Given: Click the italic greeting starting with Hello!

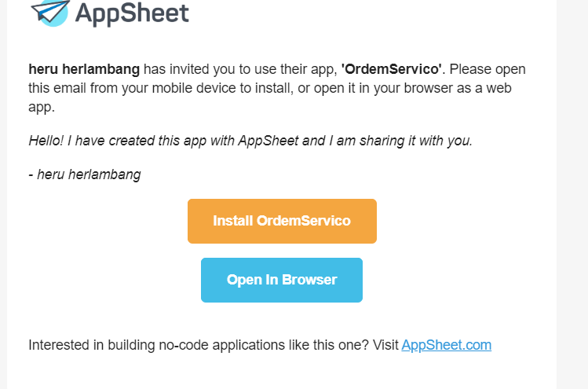Looking at the screenshot, I should point(250,141).
